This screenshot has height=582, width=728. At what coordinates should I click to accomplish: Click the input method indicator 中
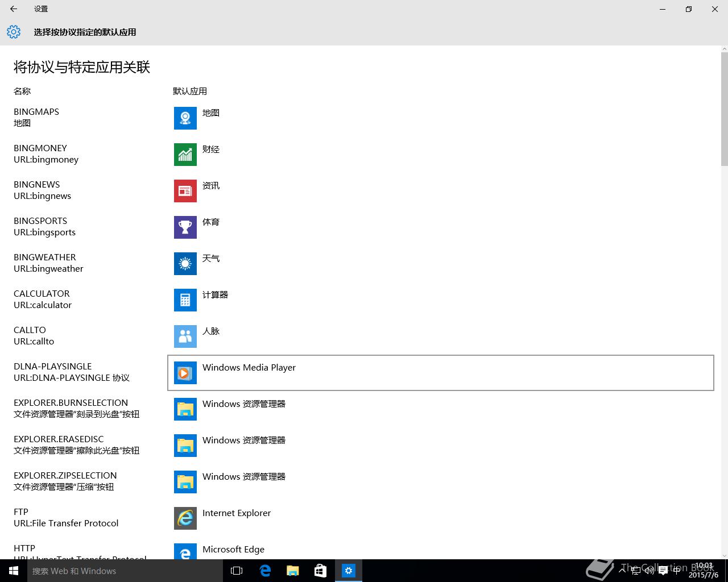pyautogui.click(x=676, y=571)
